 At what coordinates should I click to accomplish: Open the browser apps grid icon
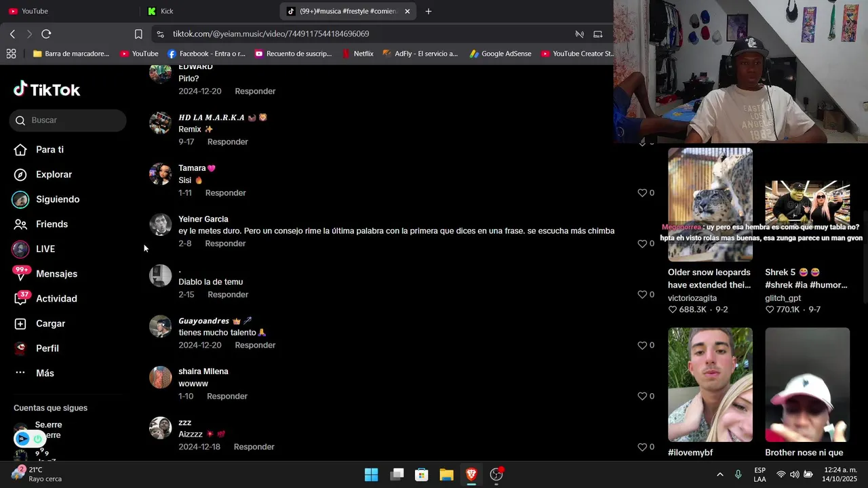(11, 54)
